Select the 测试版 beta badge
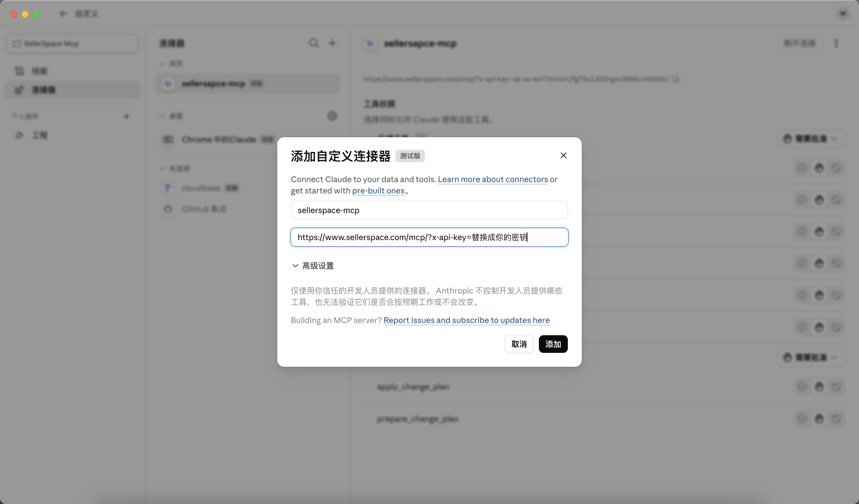Screen dimensions: 859x504 click(x=410, y=156)
